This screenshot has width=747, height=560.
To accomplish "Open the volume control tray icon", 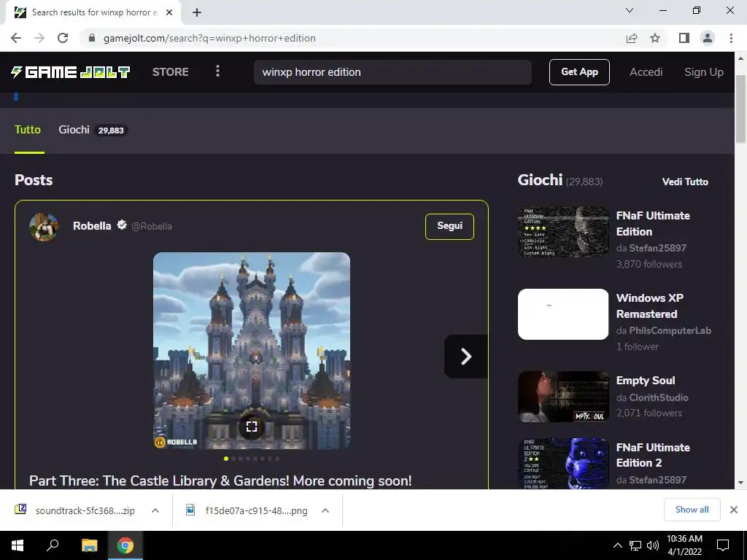I will pos(653,545).
